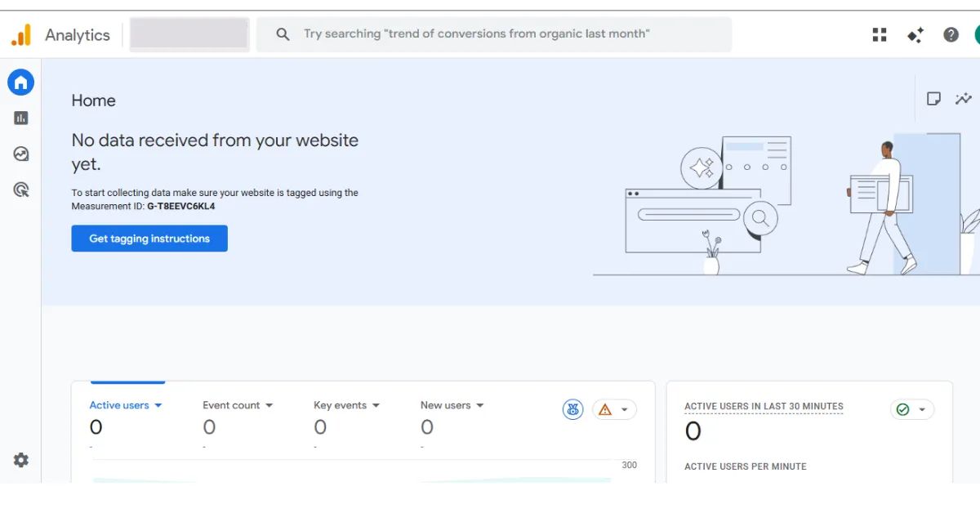Click the green check status icon

(902, 409)
